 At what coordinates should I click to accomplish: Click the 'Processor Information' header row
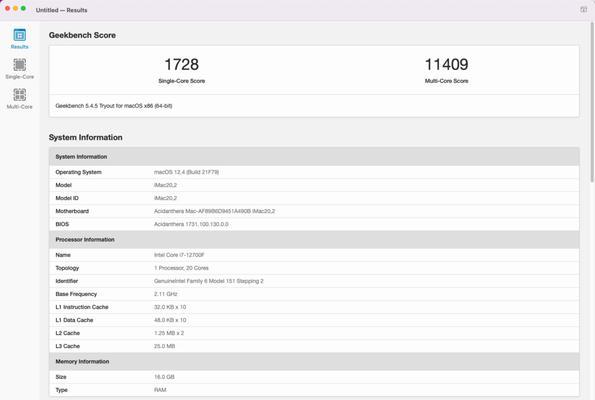click(314, 239)
